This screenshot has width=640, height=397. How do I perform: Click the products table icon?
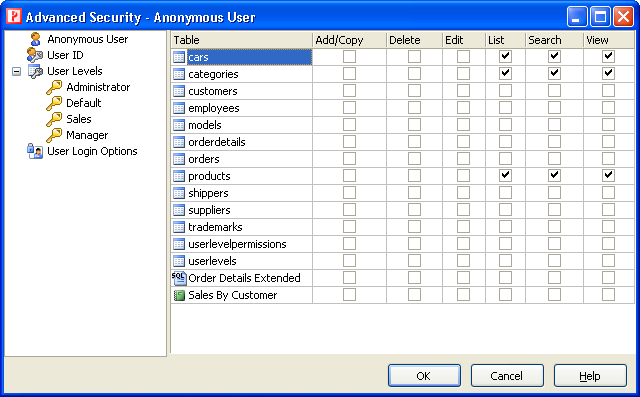[179, 176]
